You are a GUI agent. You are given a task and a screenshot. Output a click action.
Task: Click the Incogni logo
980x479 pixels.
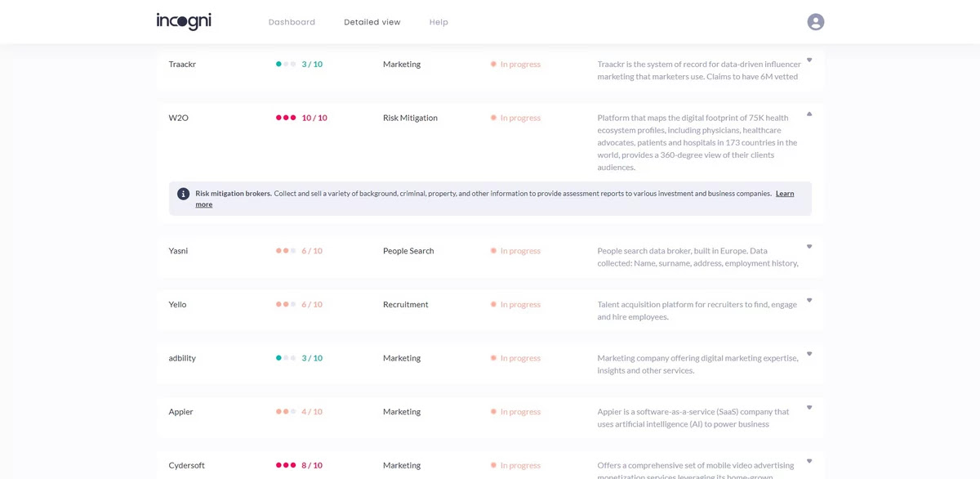(184, 21)
